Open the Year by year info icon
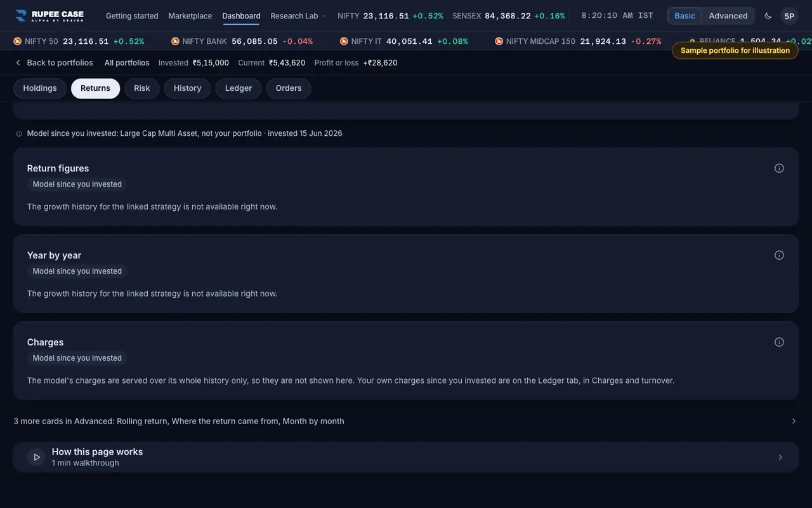 [x=779, y=255]
